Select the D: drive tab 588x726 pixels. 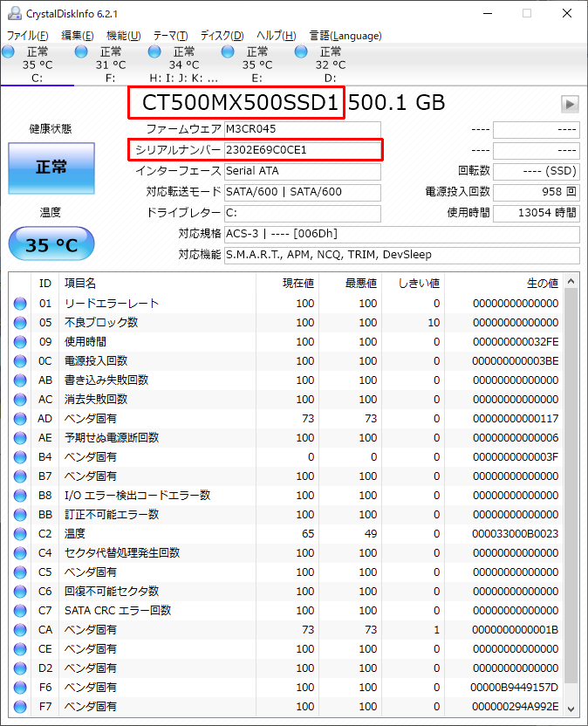330,65
